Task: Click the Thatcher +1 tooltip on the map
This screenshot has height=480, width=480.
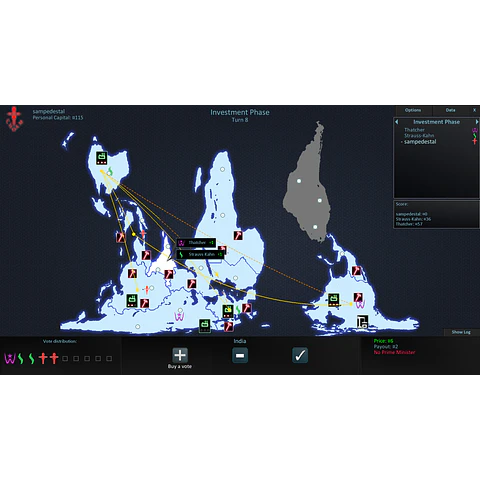Action: [x=196, y=243]
